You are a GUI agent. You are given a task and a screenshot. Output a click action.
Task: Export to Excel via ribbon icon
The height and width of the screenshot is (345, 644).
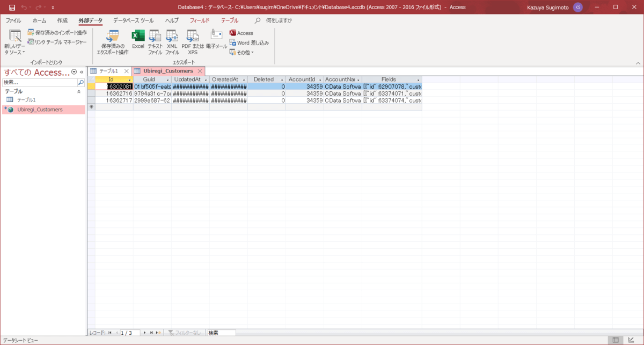pos(138,39)
